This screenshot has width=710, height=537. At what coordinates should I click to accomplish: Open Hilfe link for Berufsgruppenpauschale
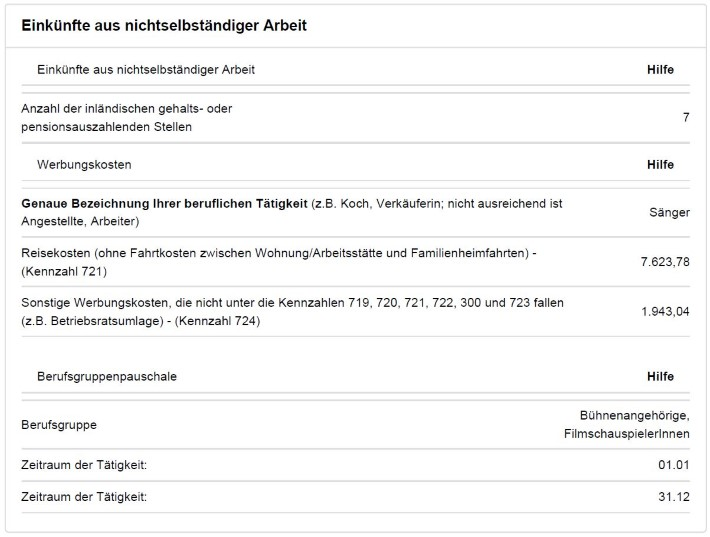(x=660, y=377)
